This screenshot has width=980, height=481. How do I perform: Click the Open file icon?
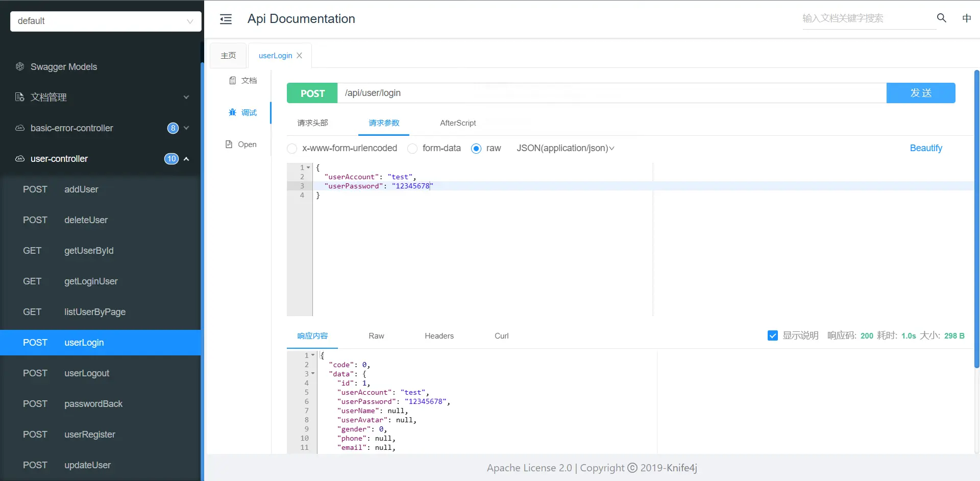point(229,145)
